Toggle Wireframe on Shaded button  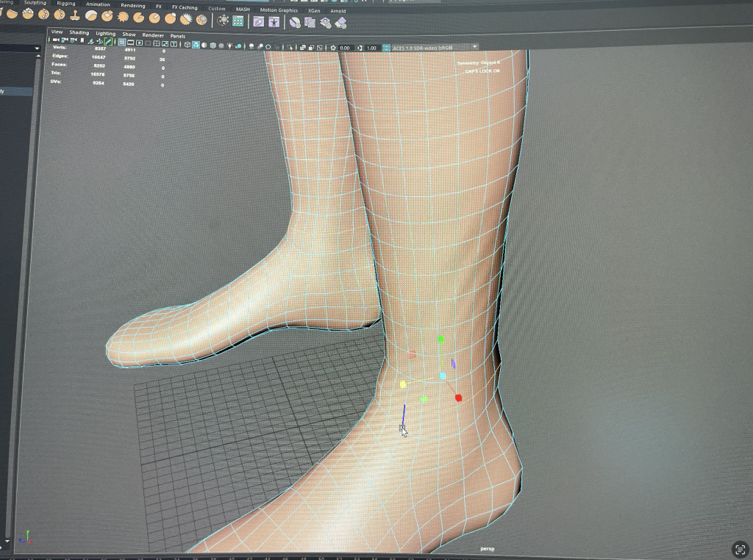(213, 45)
